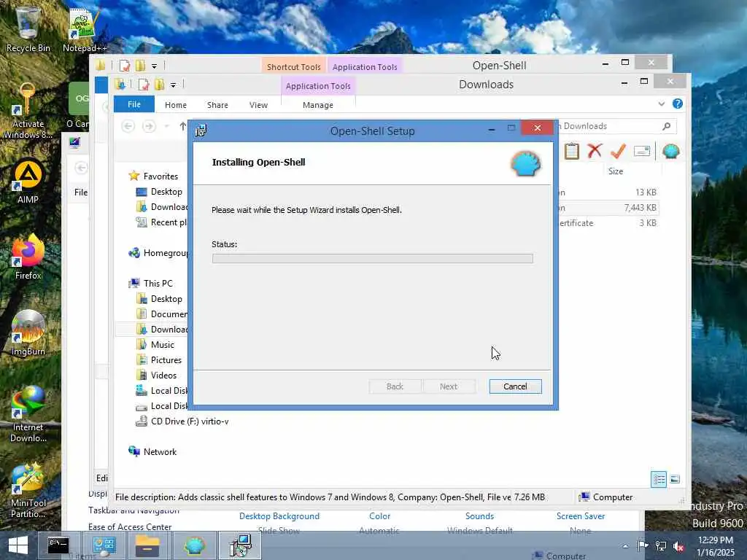Open Windows Start button
Image resolution: width=747 pixels, height=560 pixels.
pos(18,545)
